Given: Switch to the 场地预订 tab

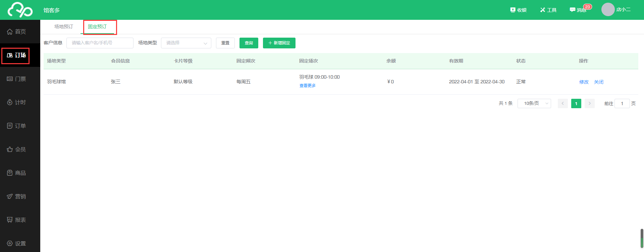Looking at the screenshot, I should click(x=64, y=27).
